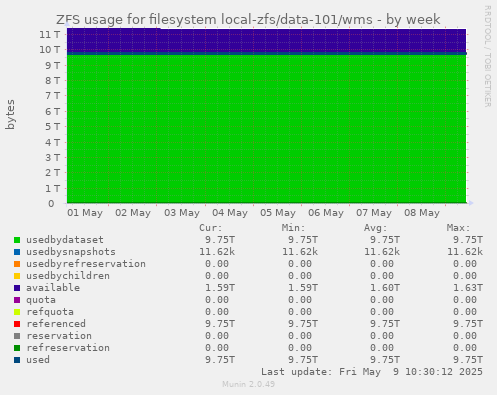Image resolution: width=497 pixels, height=395 pixels.
Task: Click the green usedbydataset graph area
Action: [x=266, y=128]
